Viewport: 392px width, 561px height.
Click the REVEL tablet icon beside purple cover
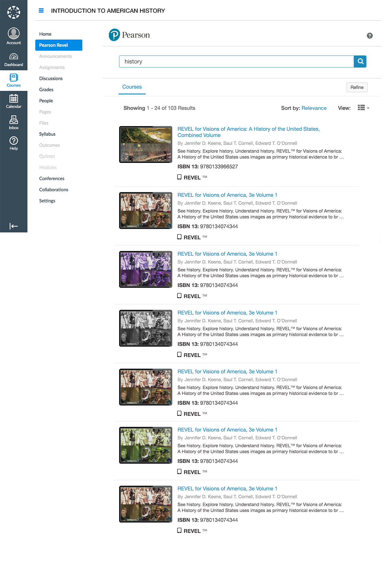pyautogui.click(x=179, y=296)
